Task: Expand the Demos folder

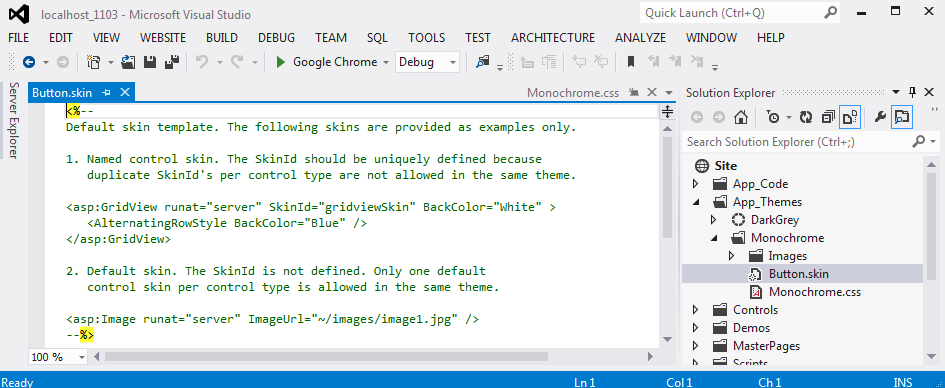Action: point(695,328)
